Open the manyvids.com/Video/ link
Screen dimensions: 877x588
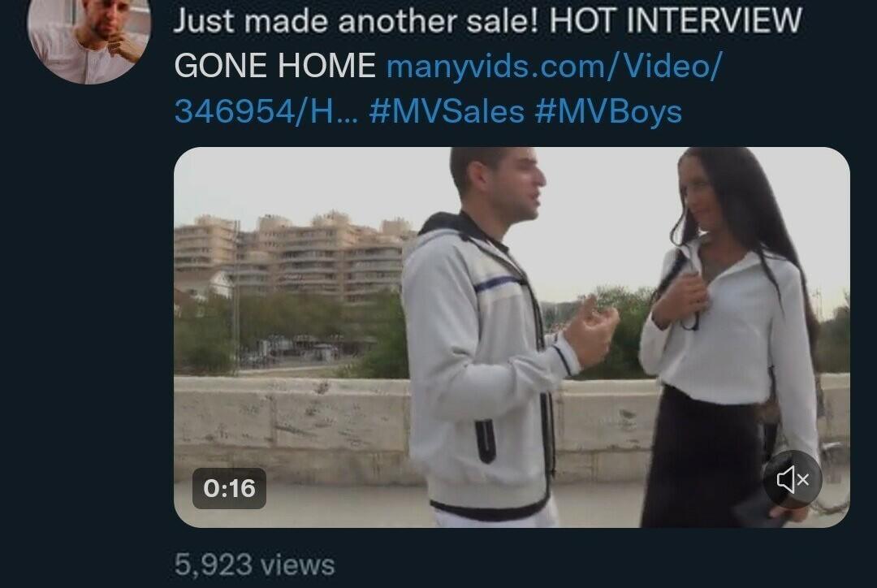pos(555,67)
